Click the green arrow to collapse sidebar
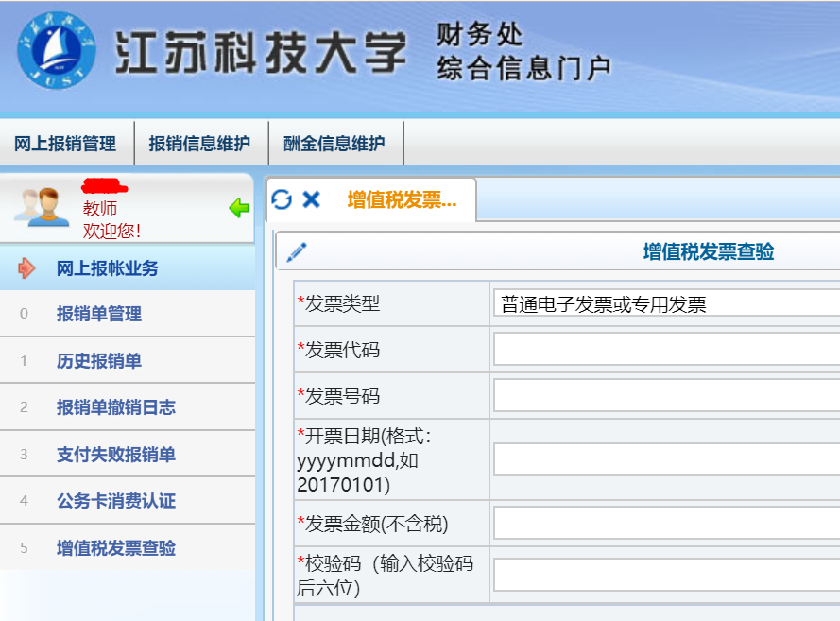 (x=239, y=208)
